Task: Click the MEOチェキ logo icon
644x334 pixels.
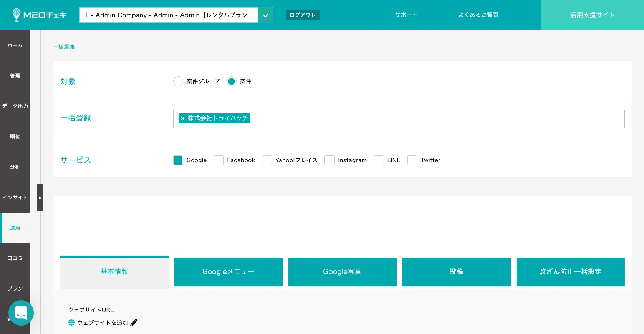Action: (x=17, y=15)
